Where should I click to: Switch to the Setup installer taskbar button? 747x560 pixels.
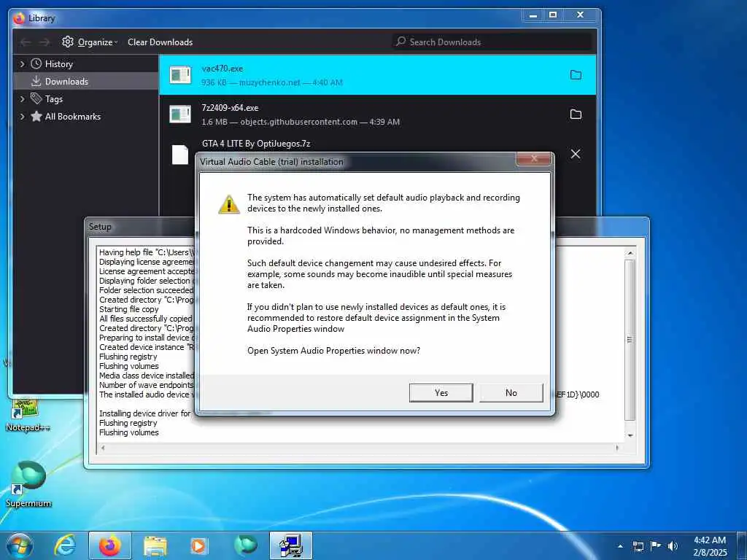coord(290,545)
